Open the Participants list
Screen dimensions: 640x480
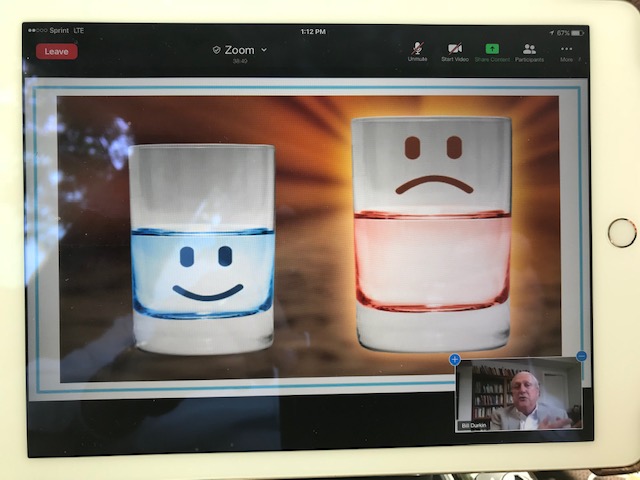click(x=529, y=53)
